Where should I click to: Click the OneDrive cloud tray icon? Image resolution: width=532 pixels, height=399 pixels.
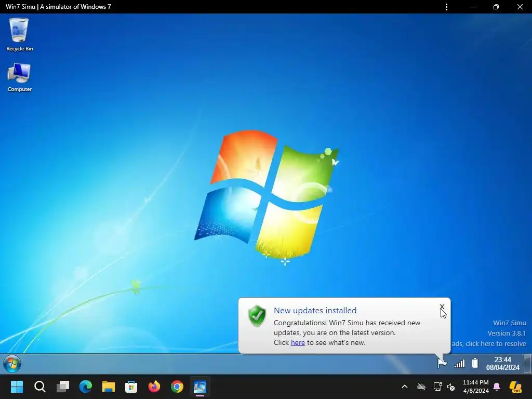[x=421, y=387]
